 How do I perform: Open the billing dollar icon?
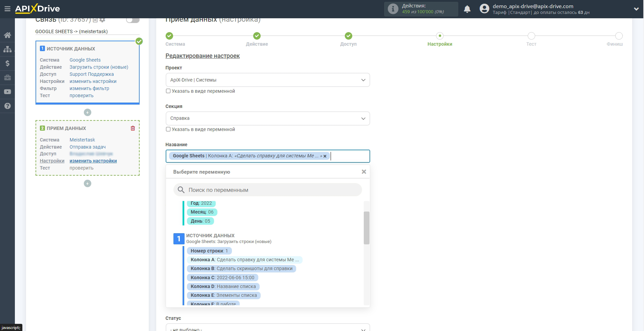7,63
